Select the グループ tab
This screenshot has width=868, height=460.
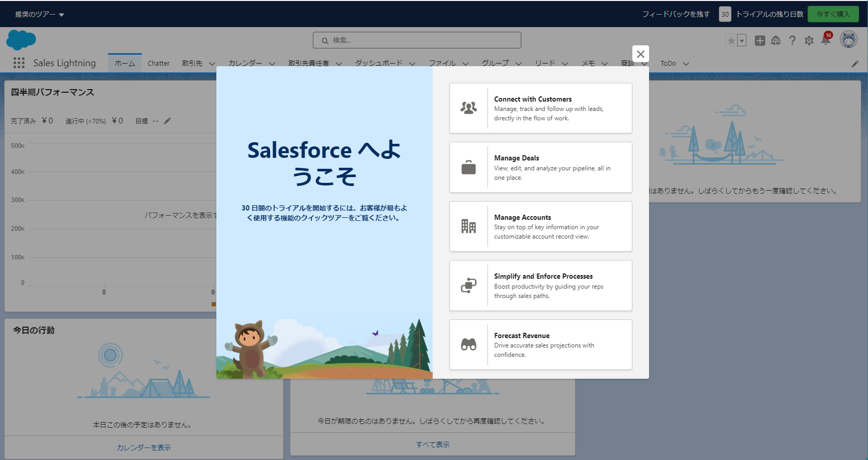point(495,63)
